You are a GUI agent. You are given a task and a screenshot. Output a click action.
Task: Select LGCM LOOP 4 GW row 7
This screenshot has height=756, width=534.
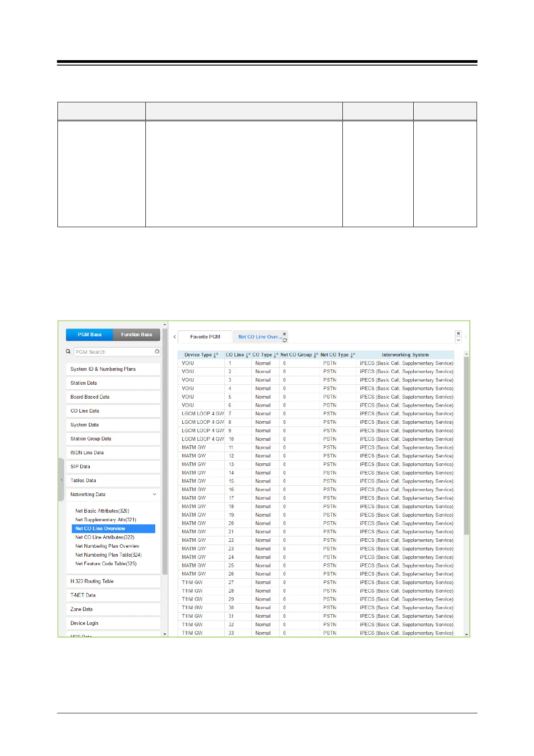[316, 413]
